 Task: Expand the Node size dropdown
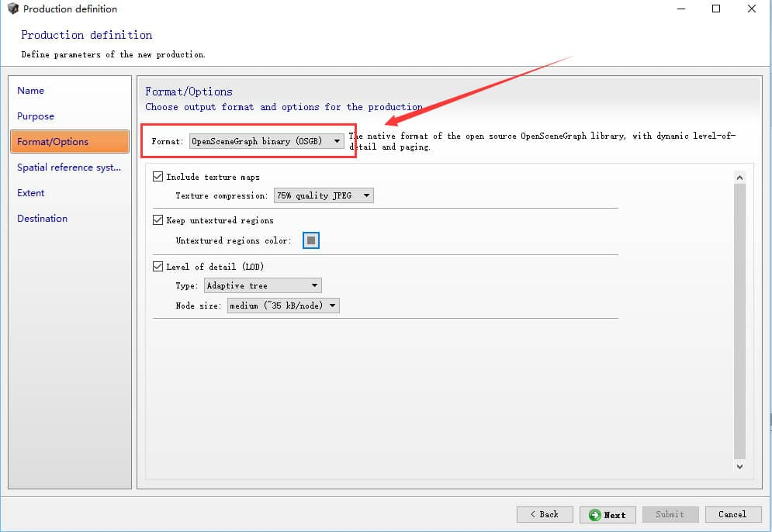point(283,306)
